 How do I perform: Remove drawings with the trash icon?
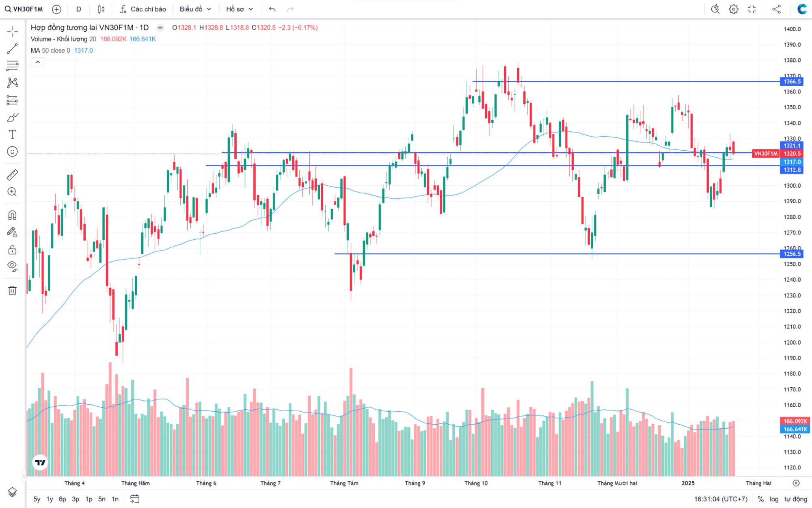pyautogui.click(x=12, y=290)
